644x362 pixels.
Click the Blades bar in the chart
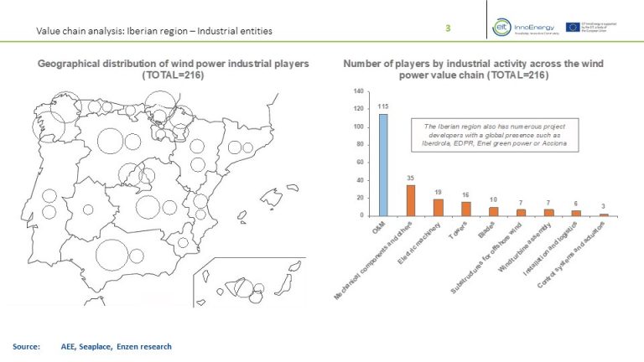click(494, 211)
